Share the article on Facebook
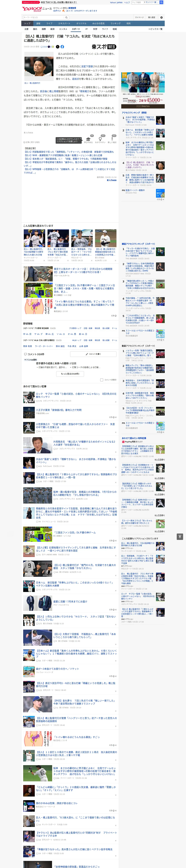The height and width of the screenshot is (868, 186). pyautogui.click(x=62, y=47)
